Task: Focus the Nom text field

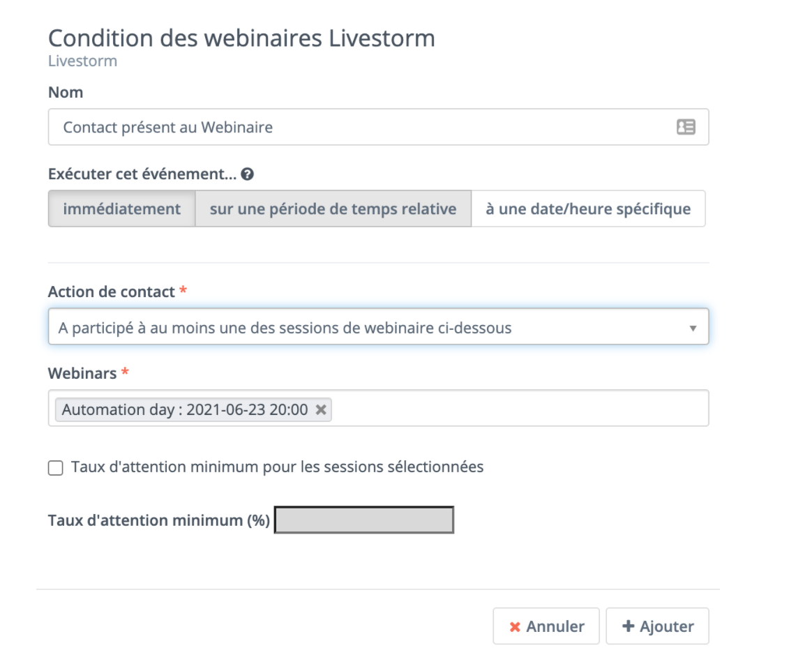Action: pyautogui.click(x=379, y=127)
